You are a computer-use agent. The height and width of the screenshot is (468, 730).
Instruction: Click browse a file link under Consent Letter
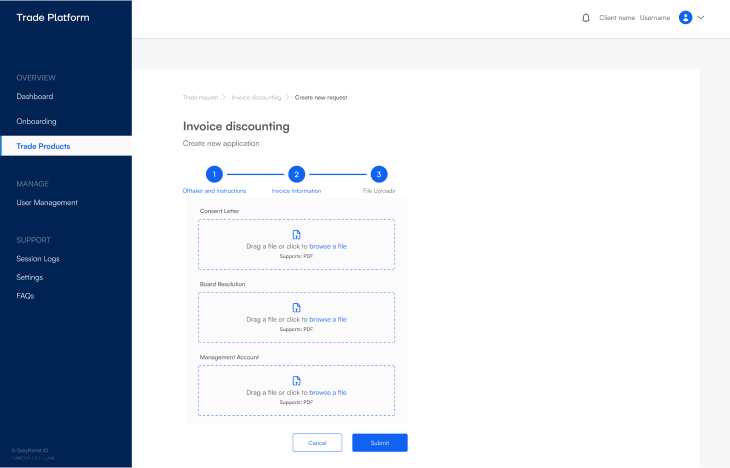click(x=328, y=246)
